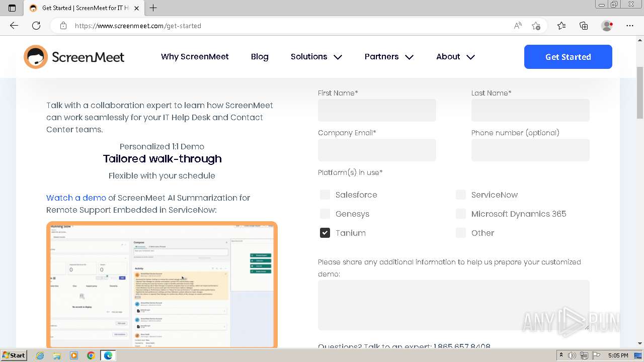Focus the Last Name field
The height and width of the screenshot is (362, 644).
point(530,110)
